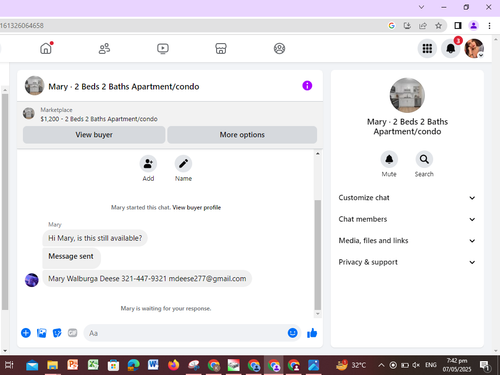The image size is (500, 375).
Task: Open the Mail app from the taskbar
Action: coord(32,365)
